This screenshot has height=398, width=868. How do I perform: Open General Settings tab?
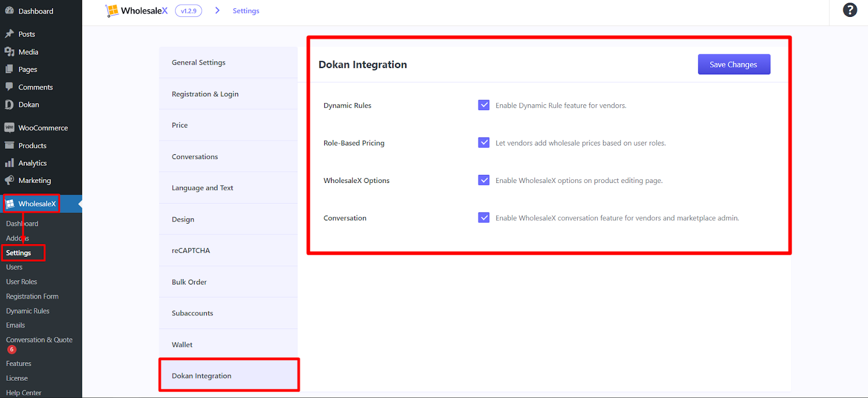click(x=228, y=62)
